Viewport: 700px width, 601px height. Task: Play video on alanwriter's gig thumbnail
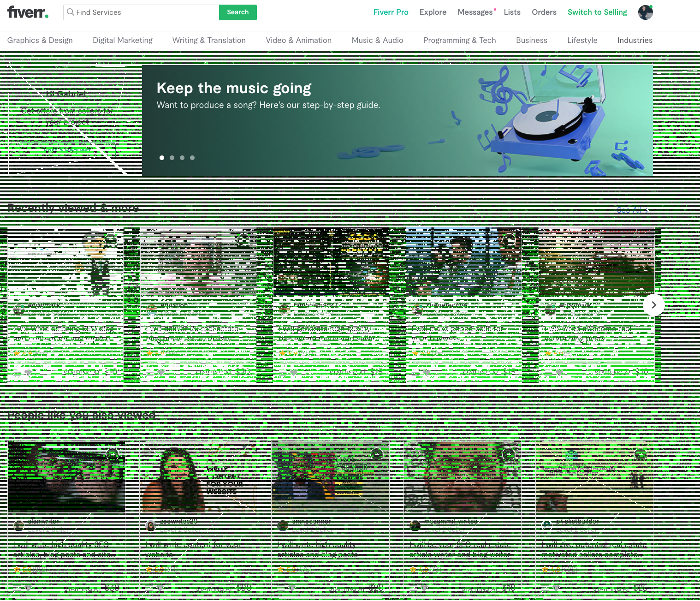113,454
